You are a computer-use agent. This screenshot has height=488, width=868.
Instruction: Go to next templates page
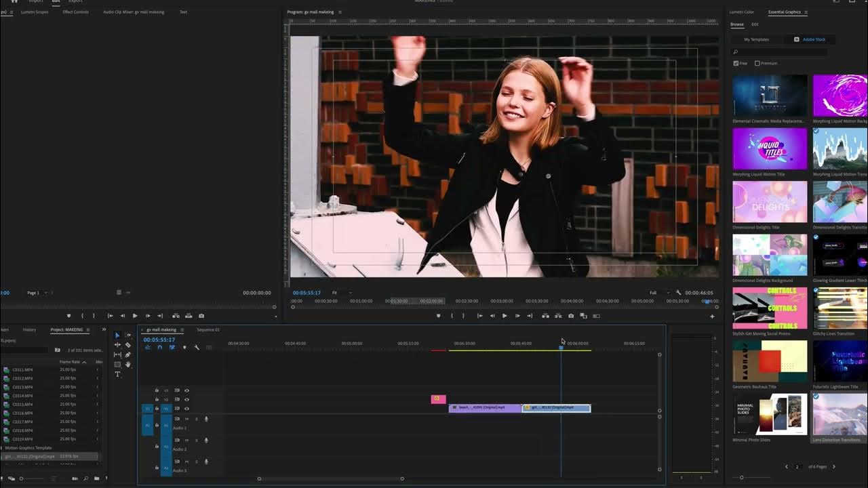(833, 467)
